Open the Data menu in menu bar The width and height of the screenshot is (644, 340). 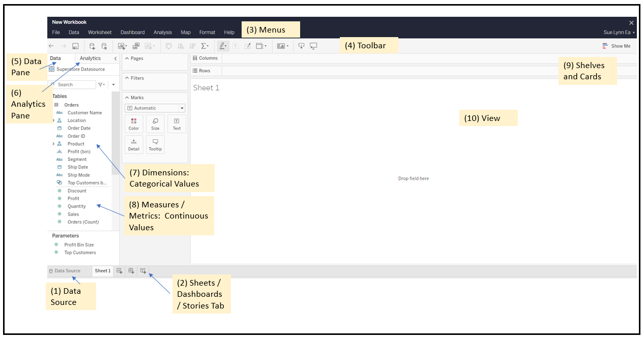pyautogui.click(x=74, y=33)
